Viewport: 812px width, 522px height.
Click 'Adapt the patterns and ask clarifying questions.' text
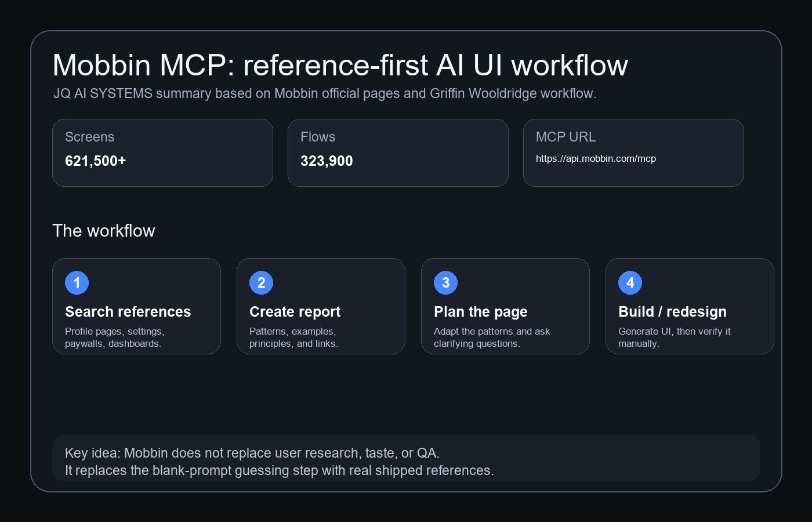tap(492, 338)
